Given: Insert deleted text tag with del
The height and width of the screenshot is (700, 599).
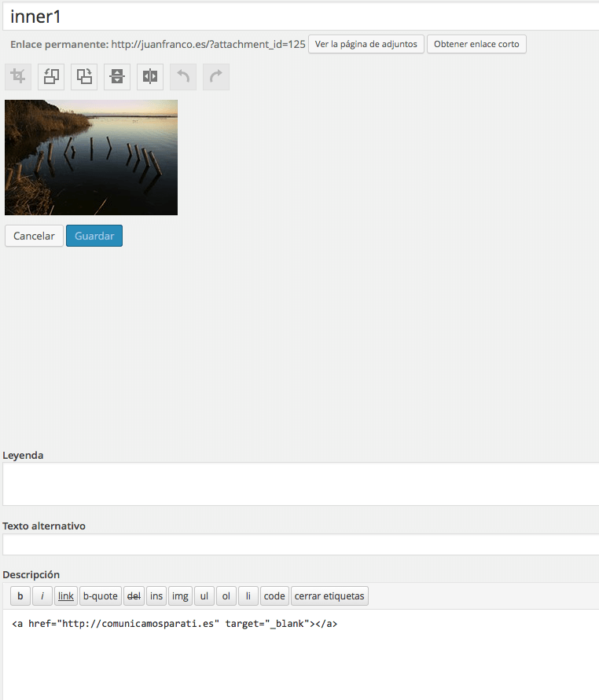Looking at the screenshot, I should [x=134, y=596].
